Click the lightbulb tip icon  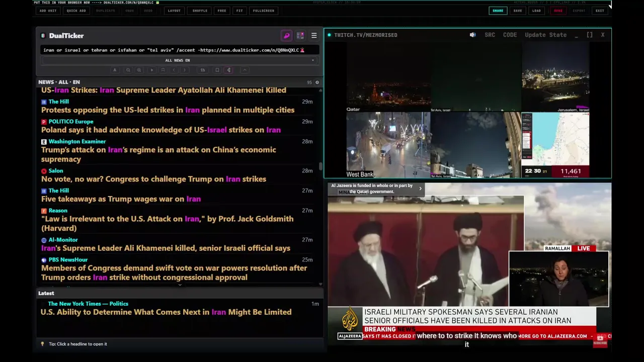tap(43, 344)
